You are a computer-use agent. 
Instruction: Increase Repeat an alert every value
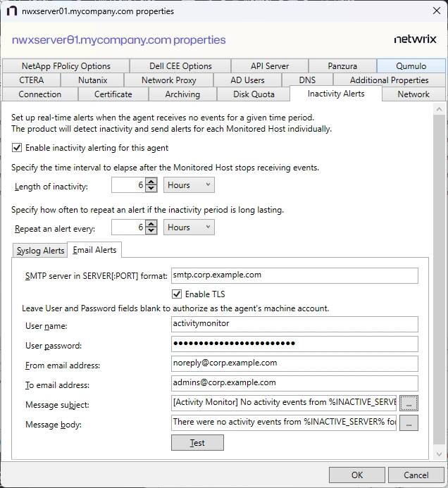coord(151,224)
